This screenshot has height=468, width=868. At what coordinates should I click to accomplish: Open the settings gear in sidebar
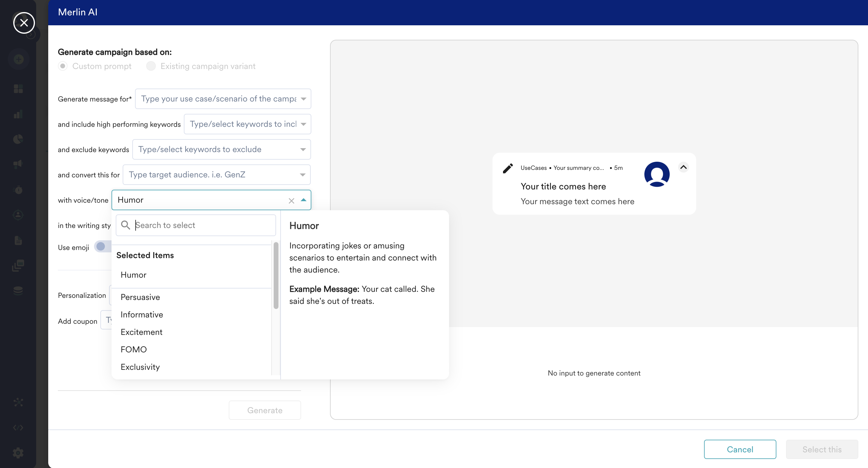click(x=18, y=453)
